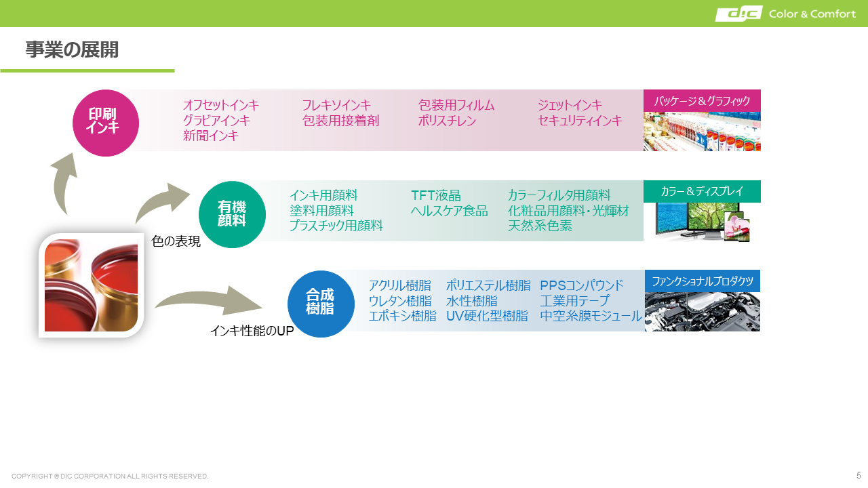Click the 有機顔料 green circle

[x=232, y=214]
